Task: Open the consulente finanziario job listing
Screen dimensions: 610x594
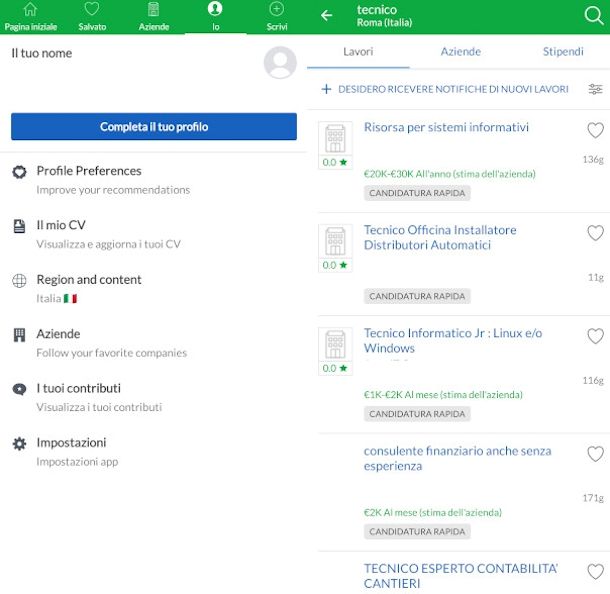Action: (x=457, y=458)
